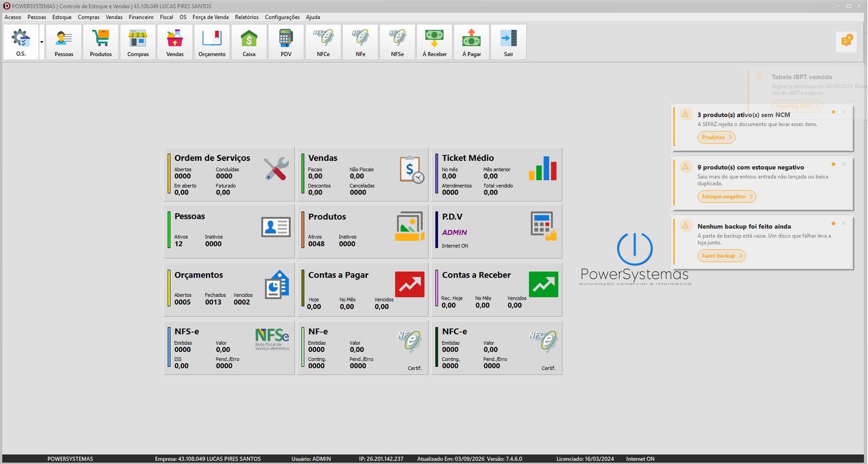The image size is (868, 464).
Task: Open the O.S. toolbar button
Action: point(21,42)
